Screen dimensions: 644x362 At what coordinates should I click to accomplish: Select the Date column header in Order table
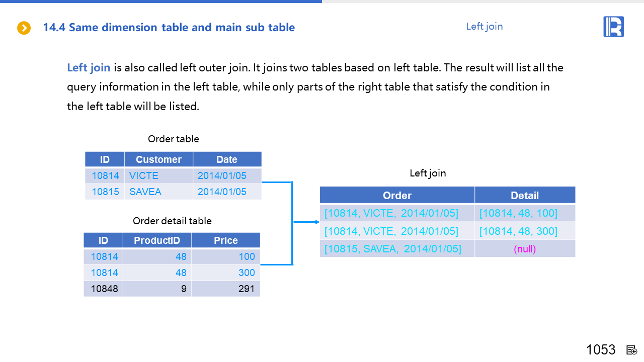(227, 159)
